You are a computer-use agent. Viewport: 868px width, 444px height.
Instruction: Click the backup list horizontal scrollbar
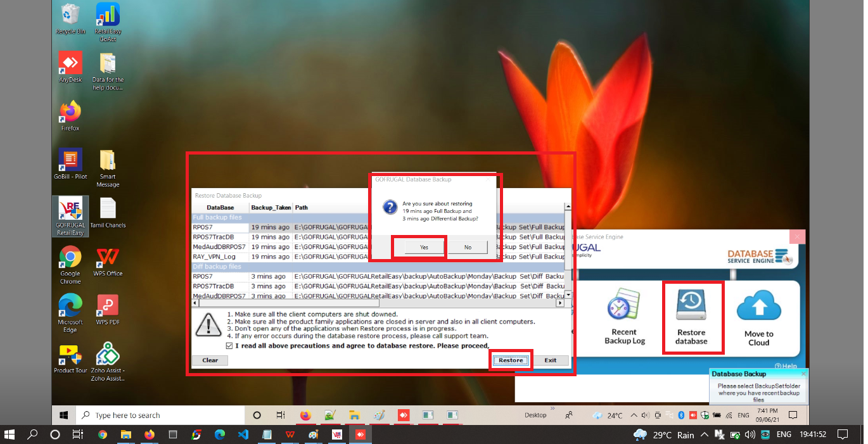pyautogui.click(x=378, y=303)
